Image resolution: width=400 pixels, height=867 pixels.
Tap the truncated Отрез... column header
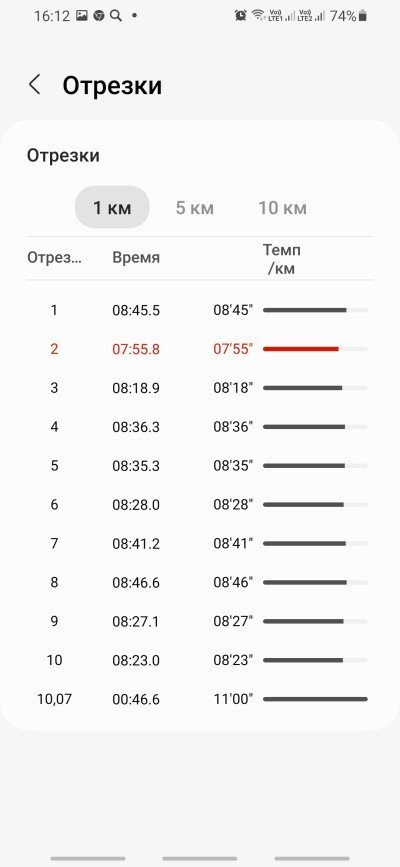coord(54,258)
